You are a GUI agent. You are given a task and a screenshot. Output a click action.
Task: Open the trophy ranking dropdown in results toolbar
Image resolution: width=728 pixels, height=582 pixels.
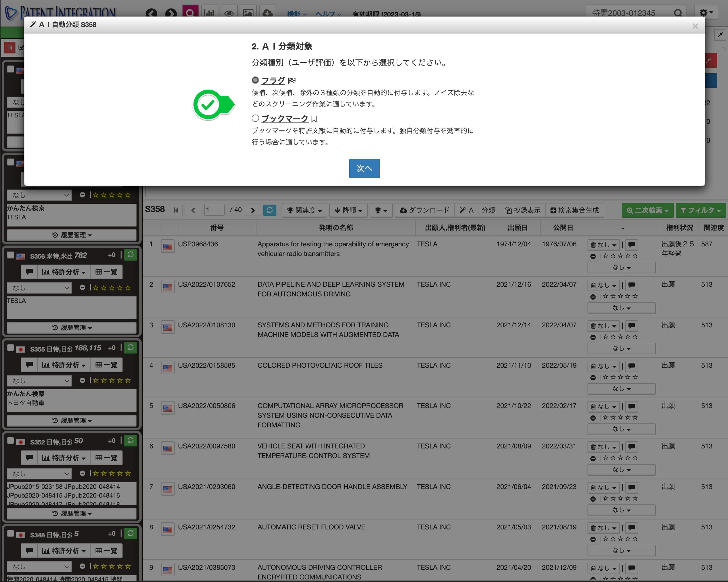click(380, 210)
